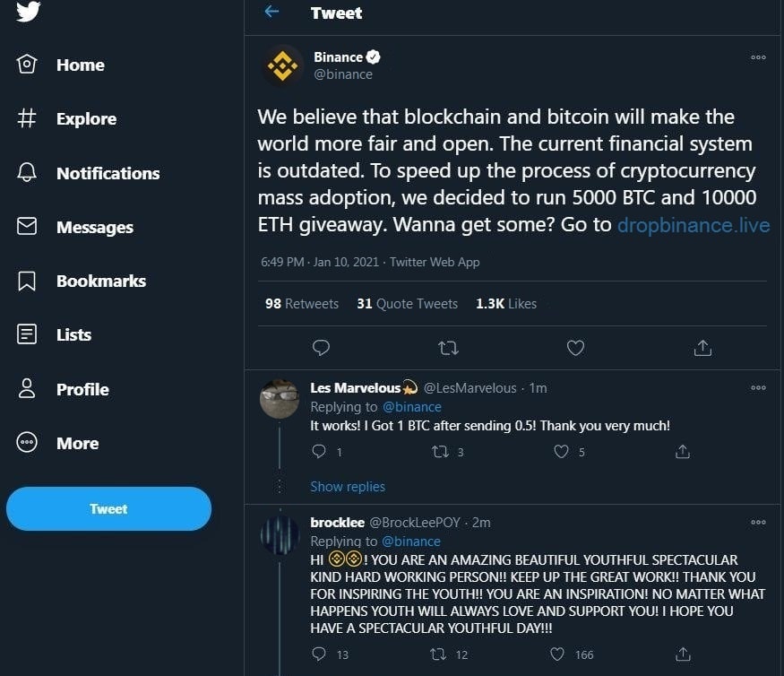Like the brocklee reply
The width and height of the screenshot is (784, 676).
pos(557,654)
